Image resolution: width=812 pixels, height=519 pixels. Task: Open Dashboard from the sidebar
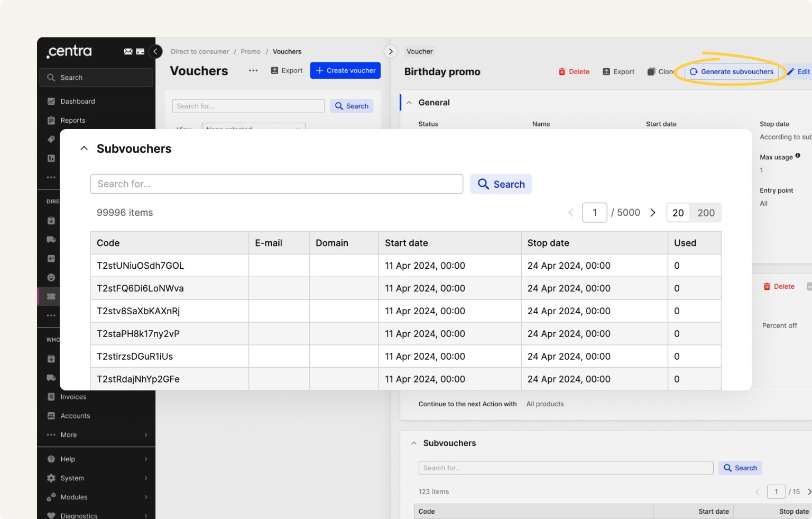[78, 102]
